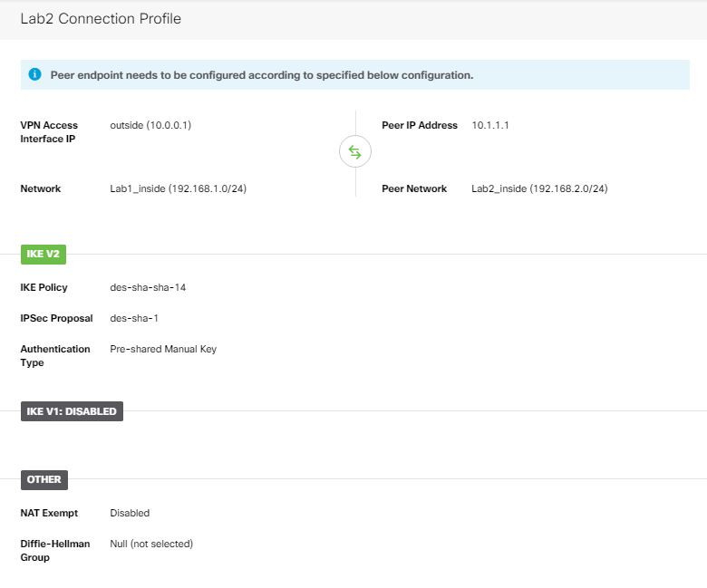Select the peer endpoint configuration notice text
The width and height of the screenshot is (707, 588).
pos(262,75)
